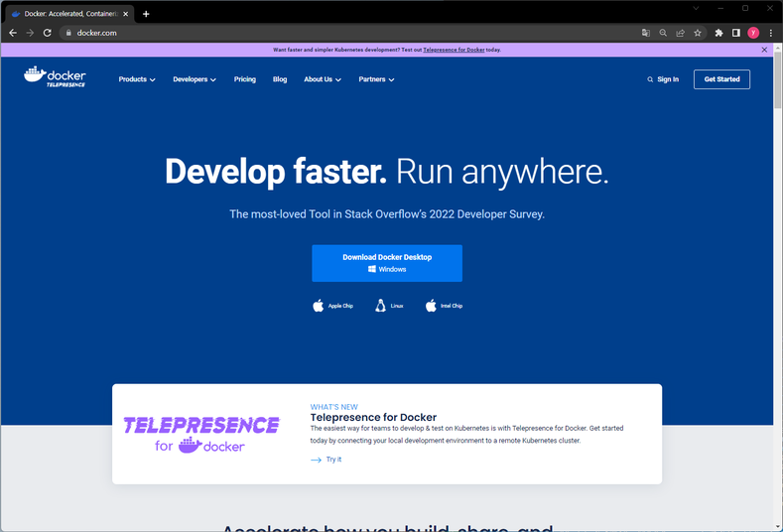Click the Sign In link

click(668, 79)
